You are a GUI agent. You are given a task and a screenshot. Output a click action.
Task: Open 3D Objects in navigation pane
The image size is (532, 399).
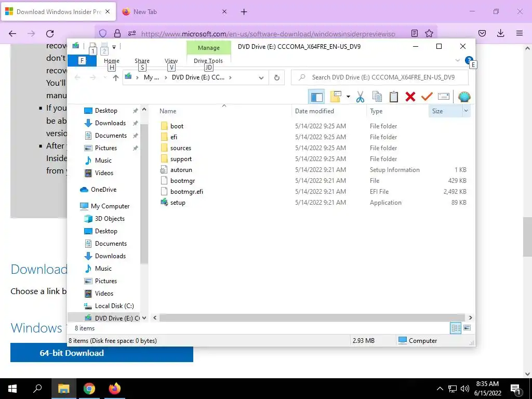click(x=110, y=219)
